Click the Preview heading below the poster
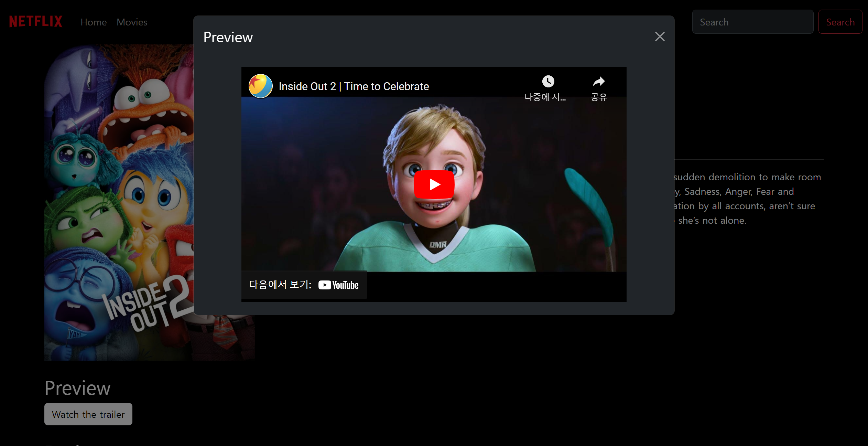The height and width of the screenshot is (446, 868). click(x=77, y=388)
